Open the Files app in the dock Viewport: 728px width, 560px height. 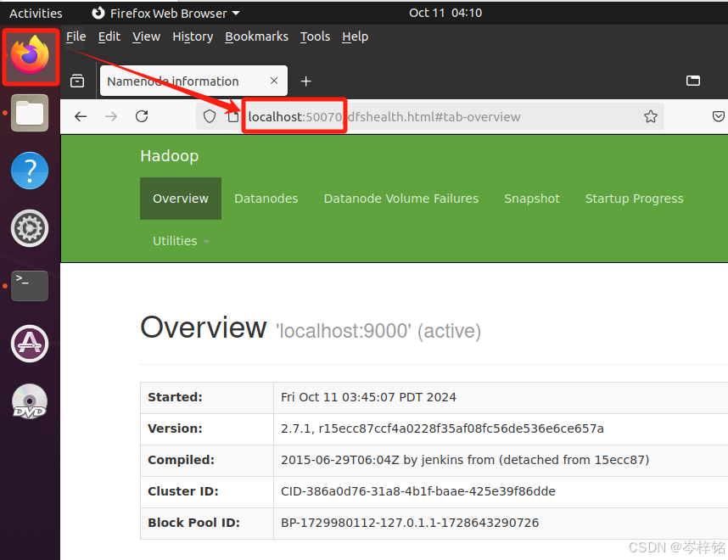(x=30, y=113)
